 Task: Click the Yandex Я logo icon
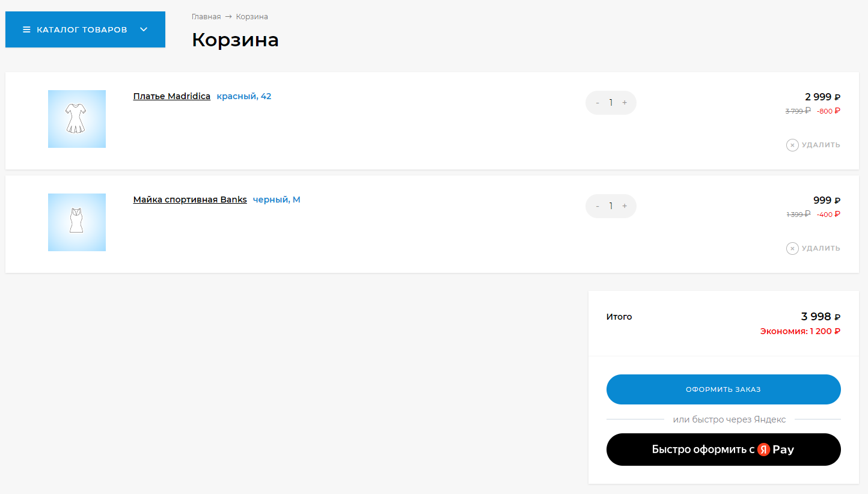pyautogui.click(x=763, y=450)
